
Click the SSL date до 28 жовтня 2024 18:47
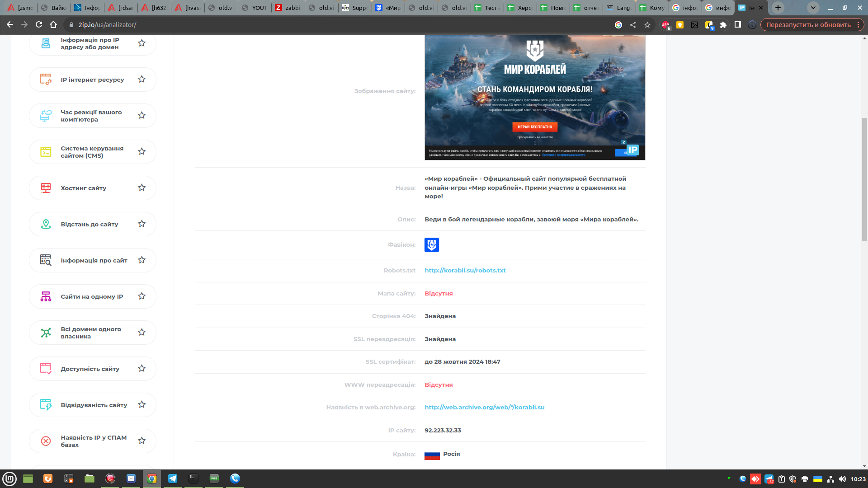[462, 362]
